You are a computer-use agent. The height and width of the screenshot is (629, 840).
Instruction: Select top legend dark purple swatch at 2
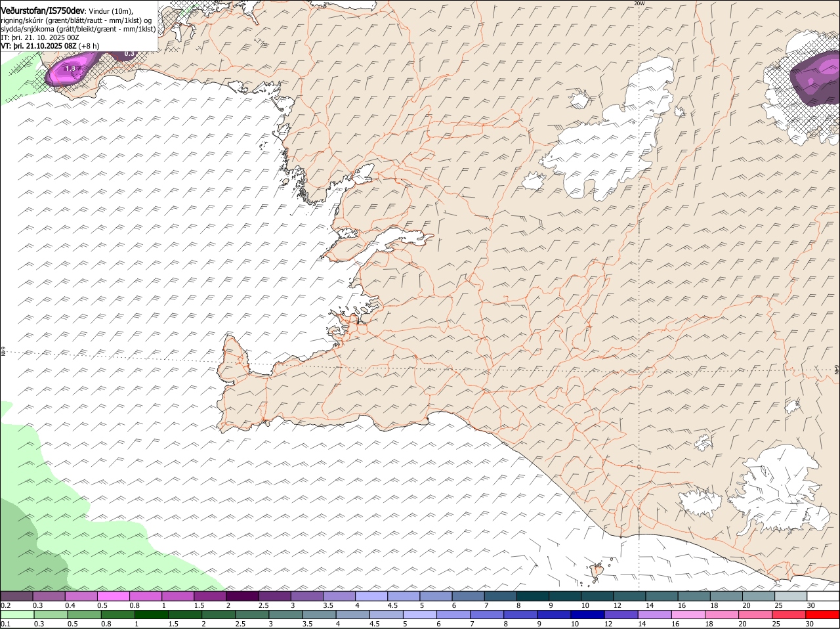(x=243, y=596)
